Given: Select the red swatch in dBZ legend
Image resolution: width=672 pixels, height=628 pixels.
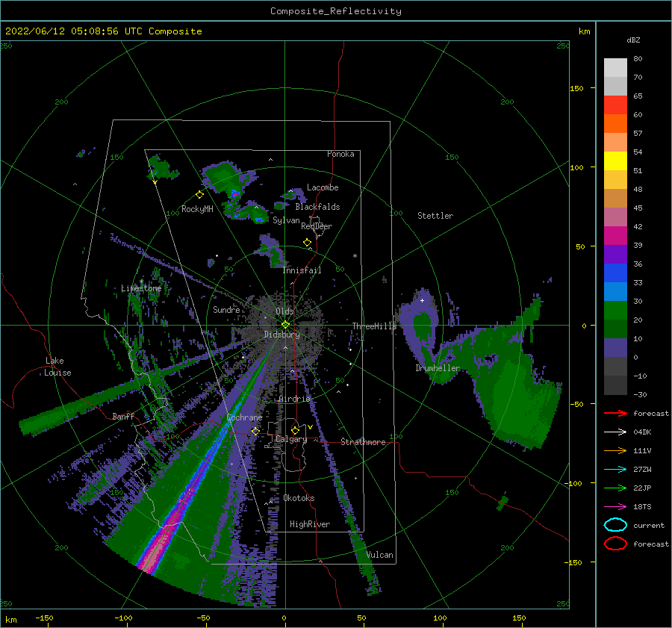Looking at the screenshot, I should (615, 105).
